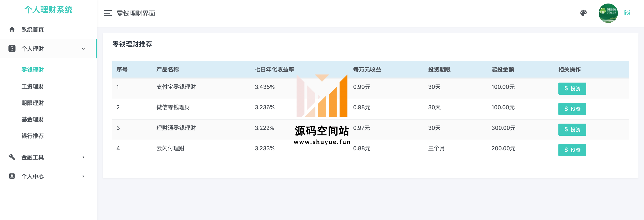
Task: Toggle the hamburger sidebar menu icon
Action: (108, 13)
